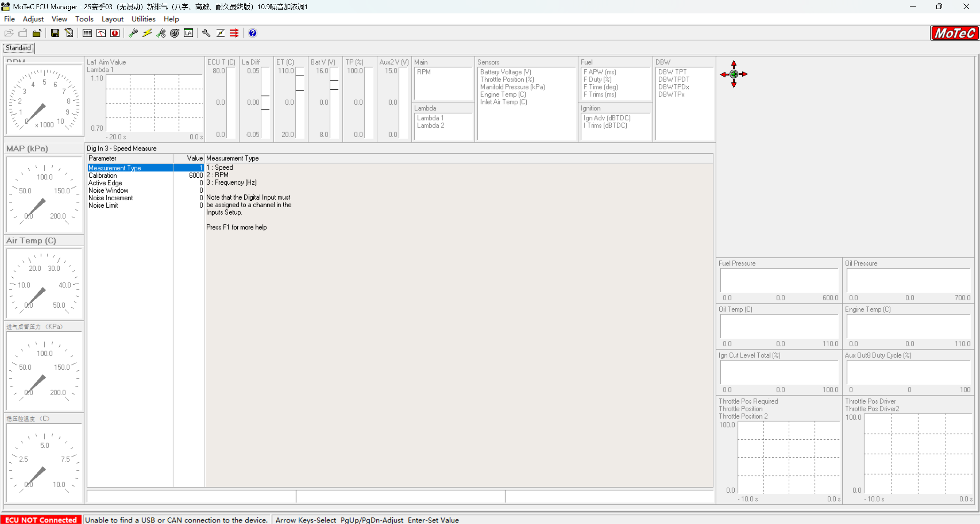
Task: Open the Adjust menu
Action: 33,19
